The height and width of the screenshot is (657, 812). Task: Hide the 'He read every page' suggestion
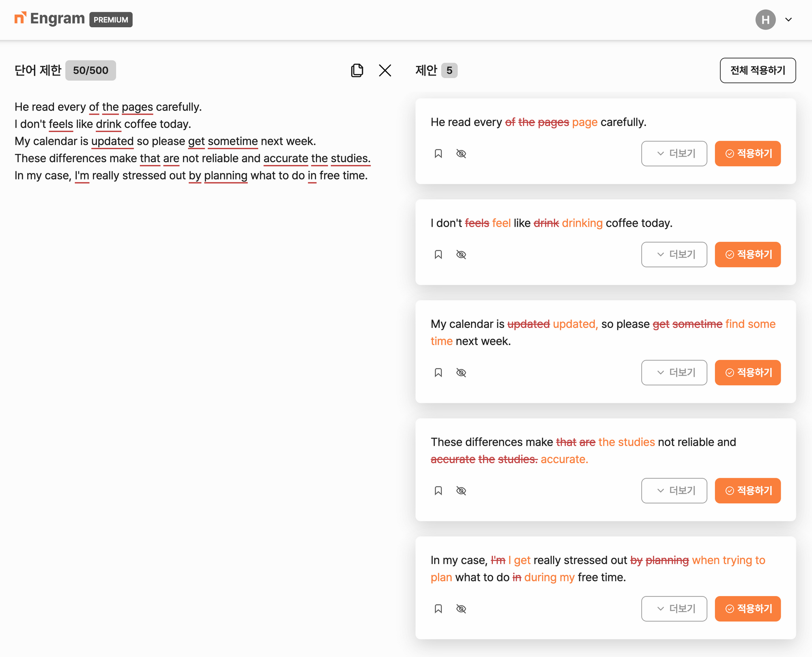click(461, 154)
